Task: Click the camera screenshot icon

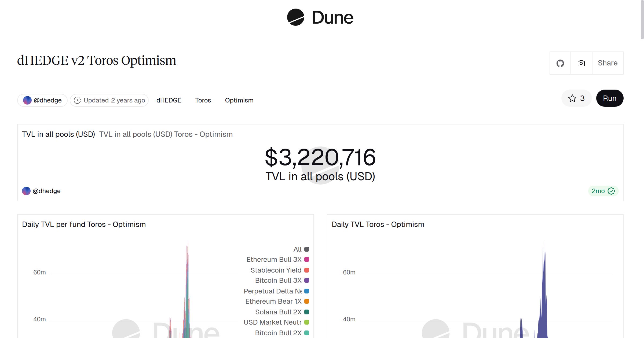Action: 581,63
